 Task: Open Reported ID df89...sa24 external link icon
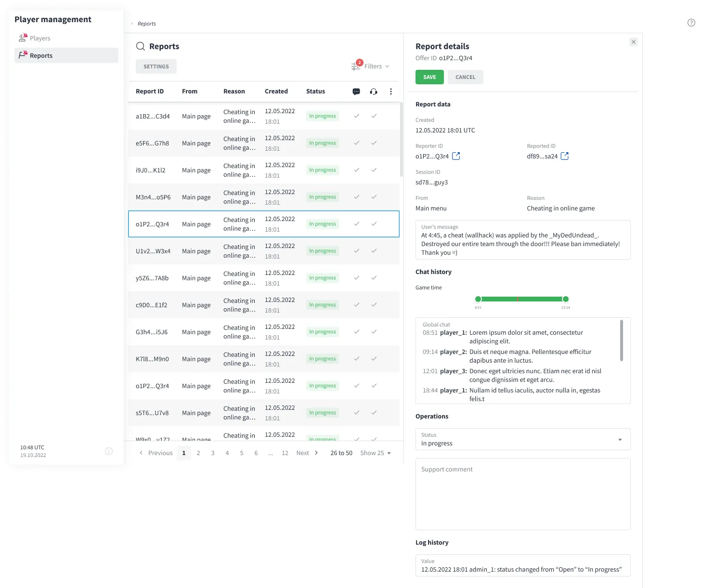pos(565,156)
